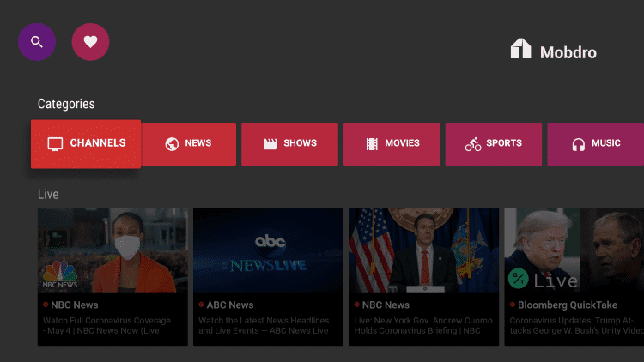The width and height of the screenshot is (644, 362).
Task: Click the film strip icon on Movies
Action: pos(372,144)
